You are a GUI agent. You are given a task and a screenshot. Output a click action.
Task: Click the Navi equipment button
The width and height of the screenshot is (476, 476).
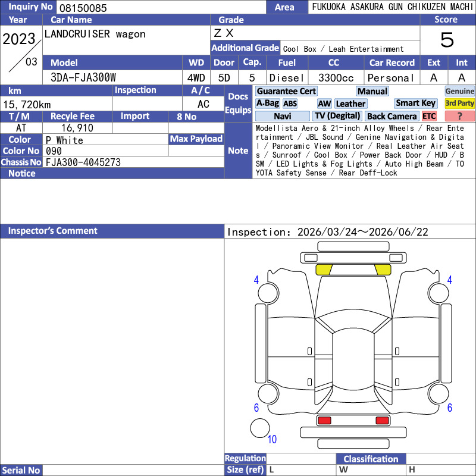[283, 116]
